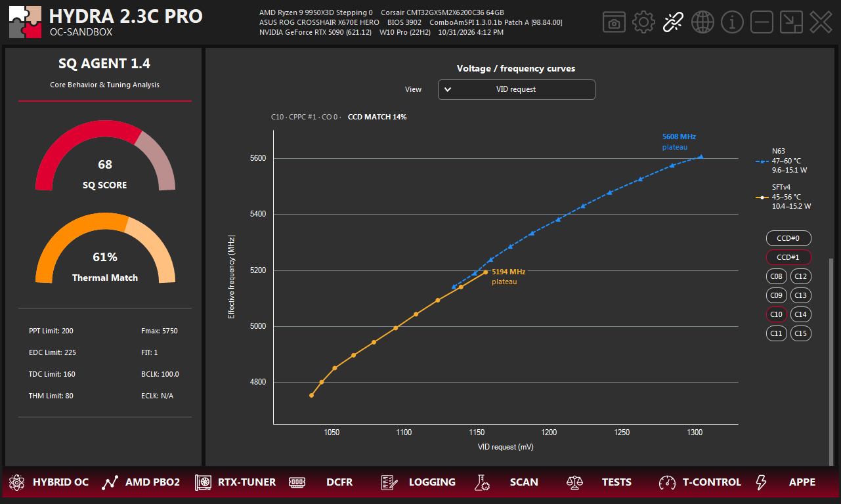The height and width of the screenshot is (504, 841).
Task: Deselect the highlighted core C10
Action: click(776, 314)
